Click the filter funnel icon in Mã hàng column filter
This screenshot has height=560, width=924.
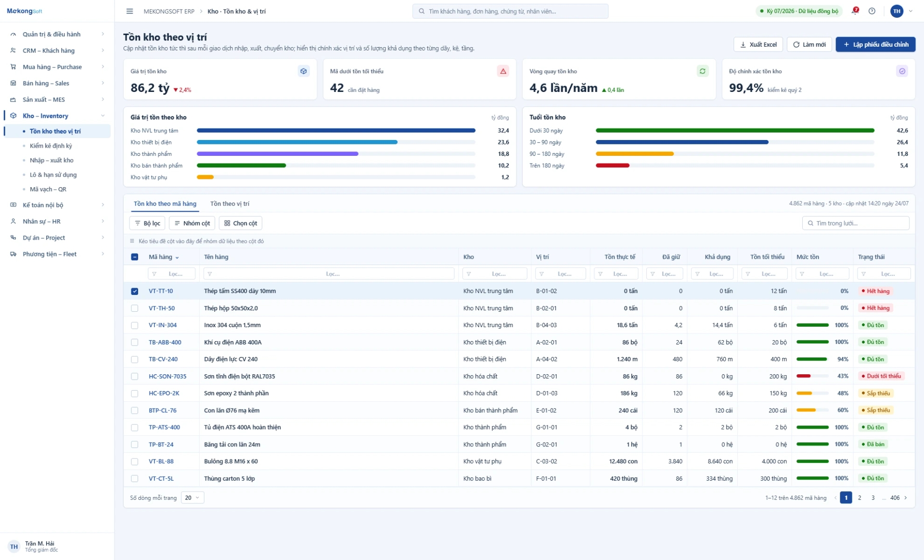(154, 274)
